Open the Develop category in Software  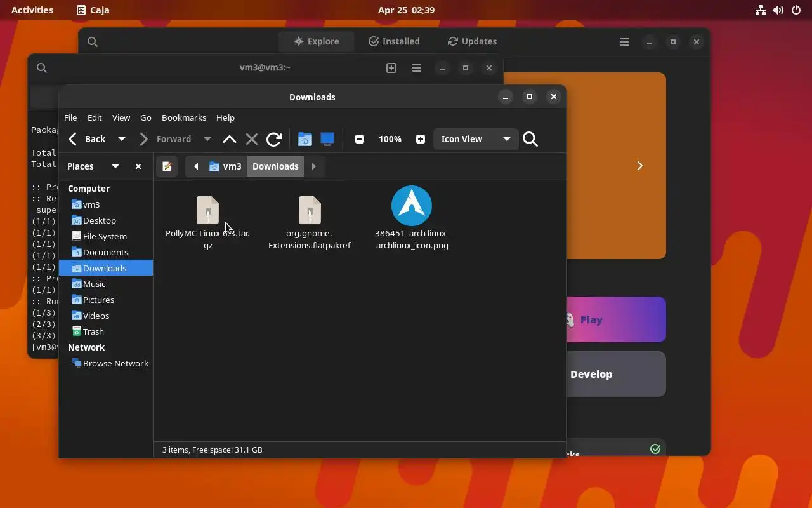616,374
